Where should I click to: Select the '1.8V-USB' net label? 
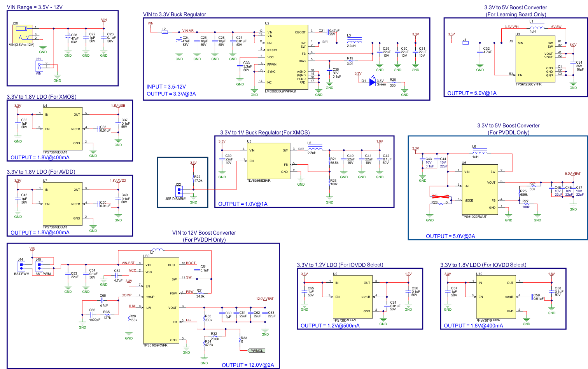pos(118,106)
